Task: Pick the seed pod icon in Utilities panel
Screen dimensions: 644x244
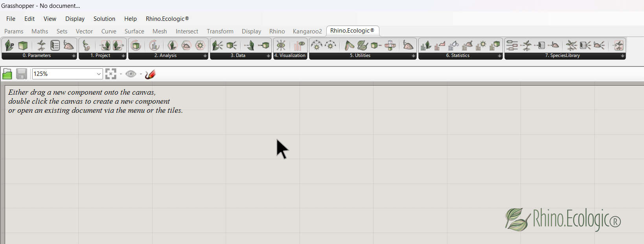Action: [x=349, y=46]
